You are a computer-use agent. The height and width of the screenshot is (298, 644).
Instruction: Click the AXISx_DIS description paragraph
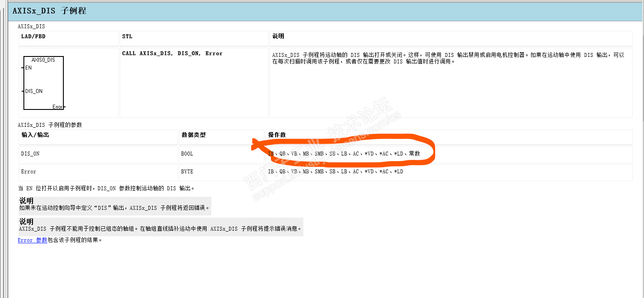click(x=448, y=58)
